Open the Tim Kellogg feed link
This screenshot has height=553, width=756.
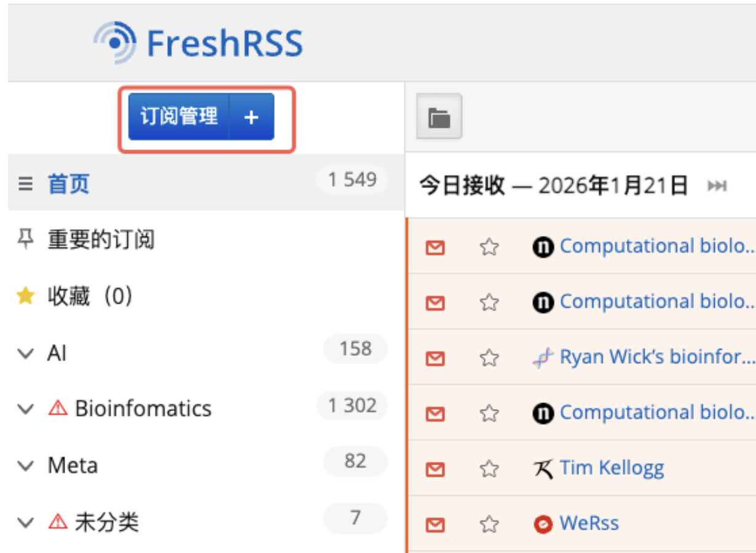point(612,468)
